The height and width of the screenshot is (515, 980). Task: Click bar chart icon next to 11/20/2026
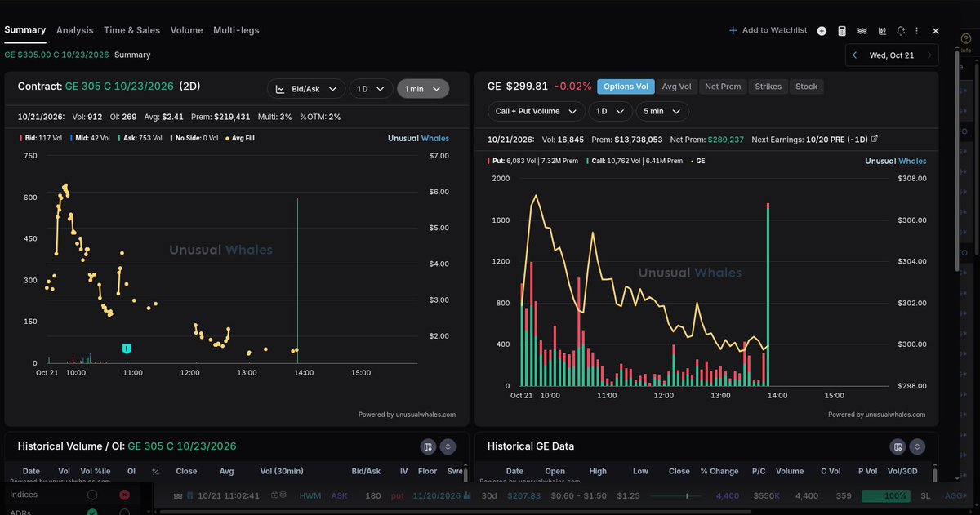coord(467,495)
